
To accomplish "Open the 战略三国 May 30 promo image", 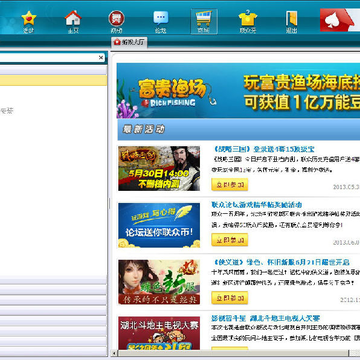I will pyautogui.click(x=159, y=168).
